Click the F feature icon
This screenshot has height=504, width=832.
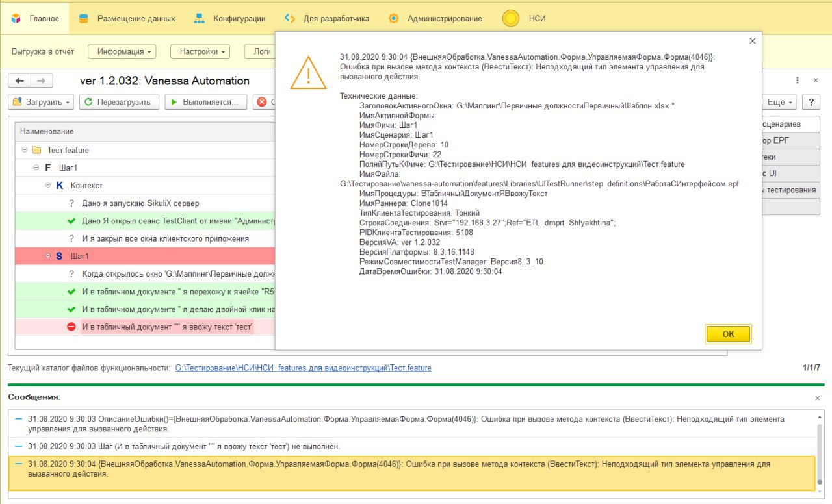[48, 168]
